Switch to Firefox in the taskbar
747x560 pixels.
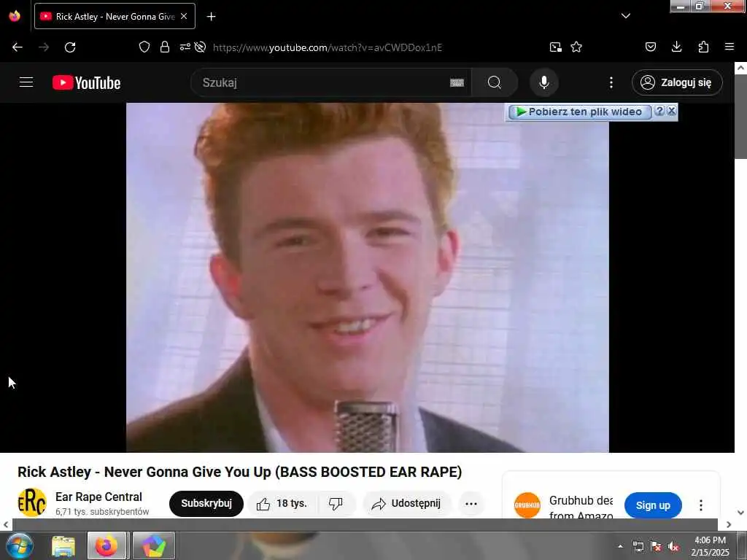tap(107, 545)
